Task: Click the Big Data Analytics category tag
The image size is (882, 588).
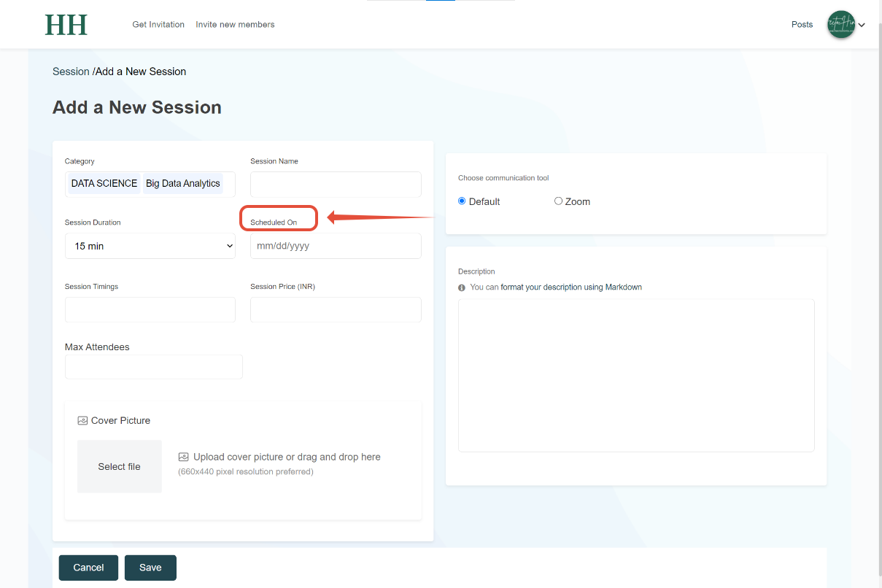Action: click(x=183, y=184)
